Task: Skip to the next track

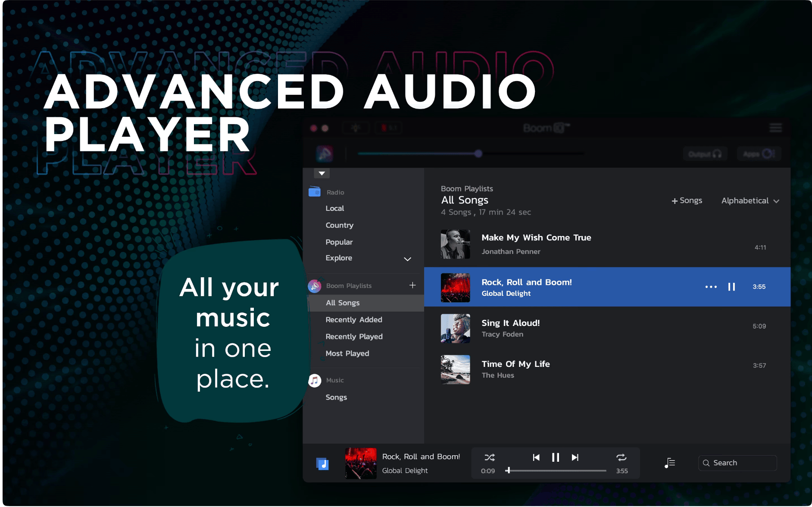Action: 575,457
